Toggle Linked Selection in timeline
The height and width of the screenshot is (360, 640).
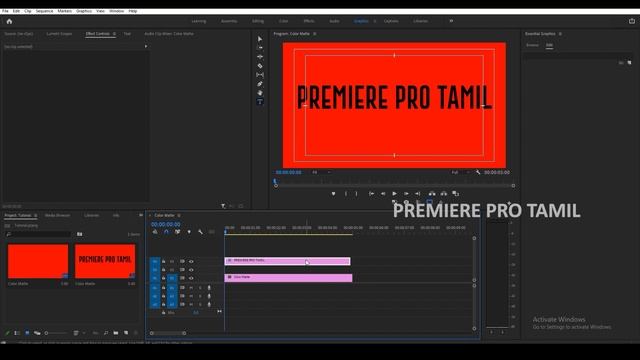pos(178,232)
